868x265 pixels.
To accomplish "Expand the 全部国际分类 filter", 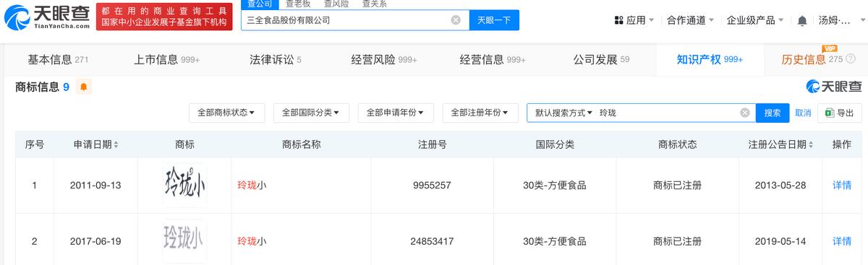I will [311, 113].
